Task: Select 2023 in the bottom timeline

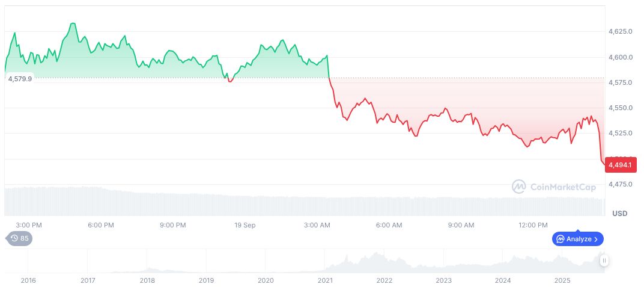Action: point(443,280)
